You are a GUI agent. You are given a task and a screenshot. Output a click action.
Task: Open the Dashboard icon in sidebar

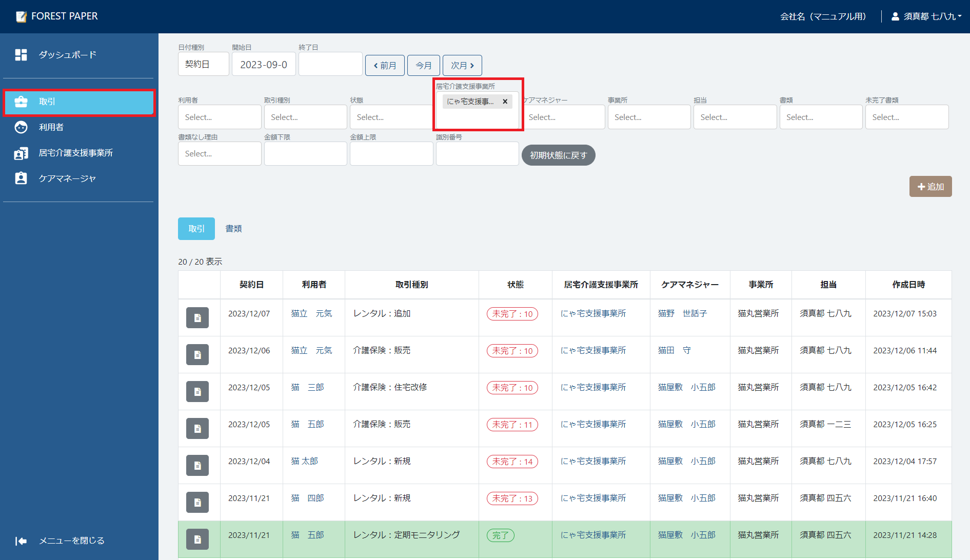click(21, 55)
